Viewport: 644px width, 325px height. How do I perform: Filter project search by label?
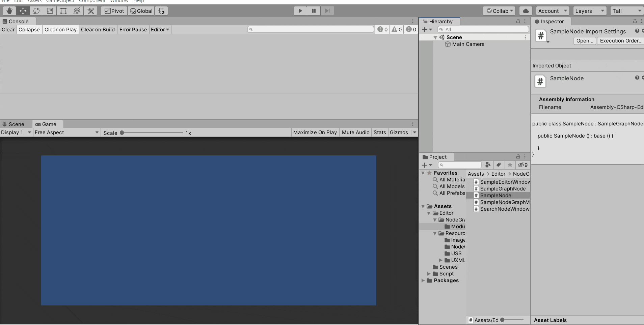tap(499, 165)
